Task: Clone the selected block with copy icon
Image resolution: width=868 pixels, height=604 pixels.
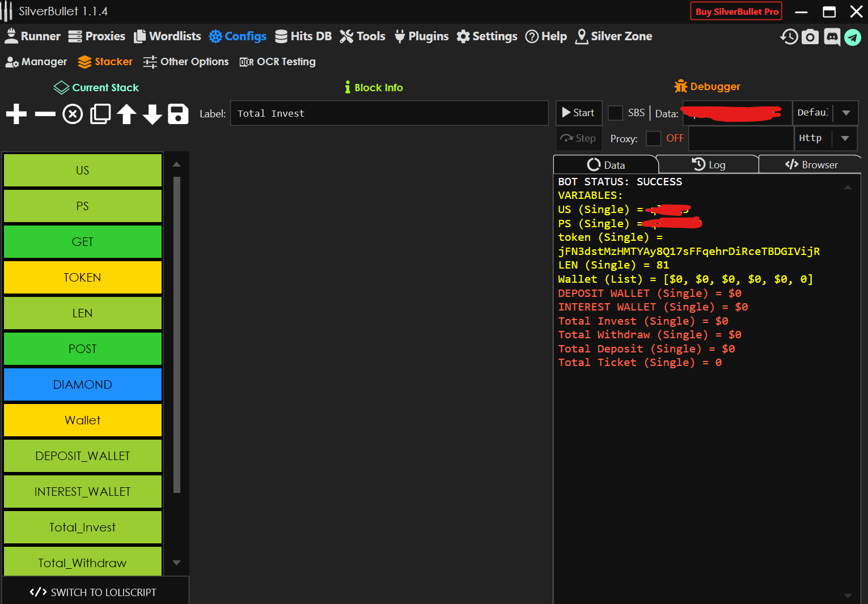Action: pos(100,114)
